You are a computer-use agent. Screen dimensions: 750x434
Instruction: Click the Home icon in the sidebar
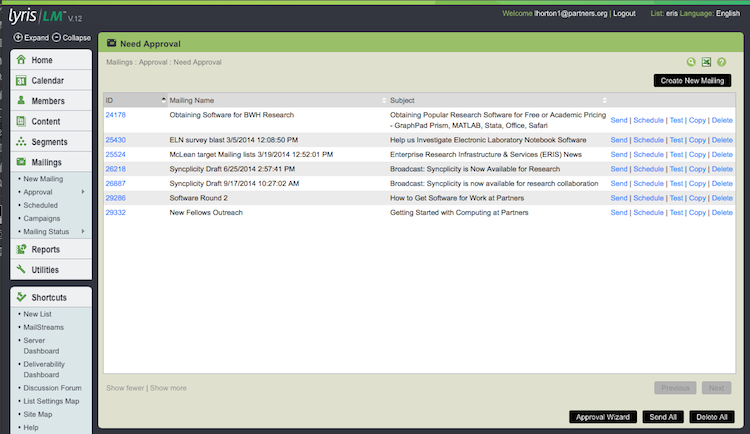coord(21,60)
